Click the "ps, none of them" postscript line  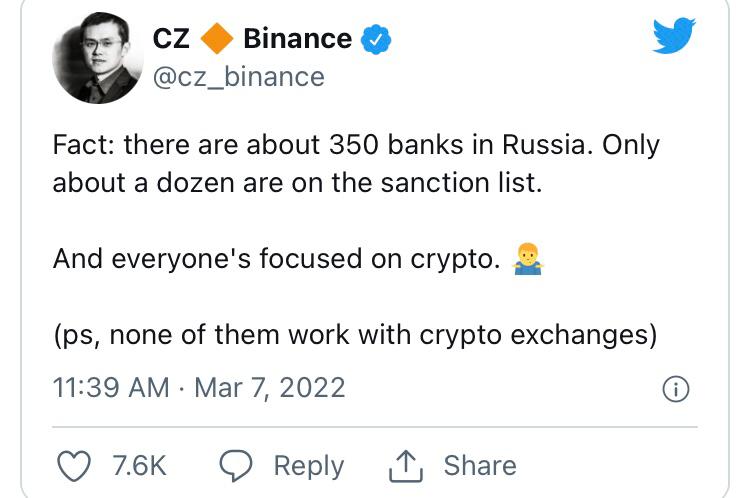point(354,334)
